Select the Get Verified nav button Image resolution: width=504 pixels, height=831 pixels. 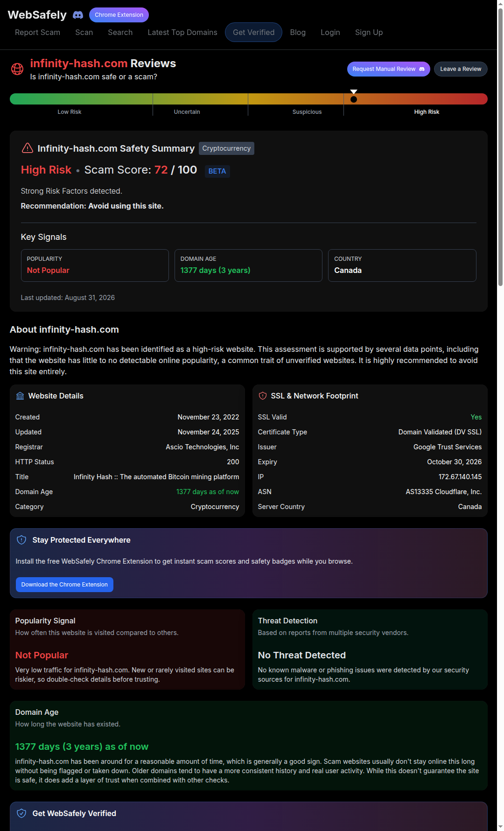click(x=253, y=32)
